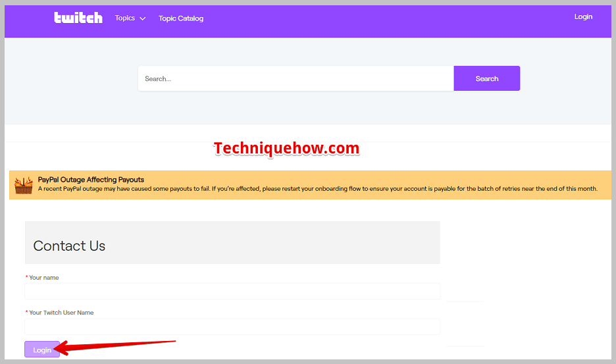616x364 pixels.
Task: Click the Your Twitch User Name label
Action: 61,313
